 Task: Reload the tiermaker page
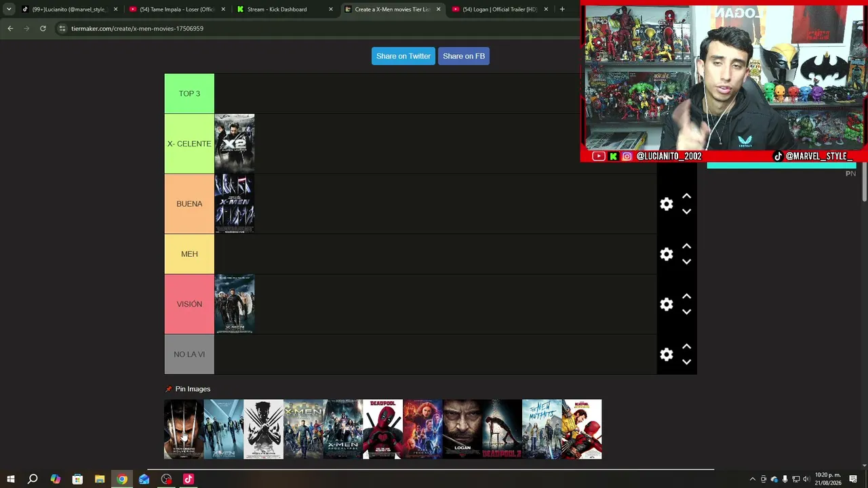(43, 28)
